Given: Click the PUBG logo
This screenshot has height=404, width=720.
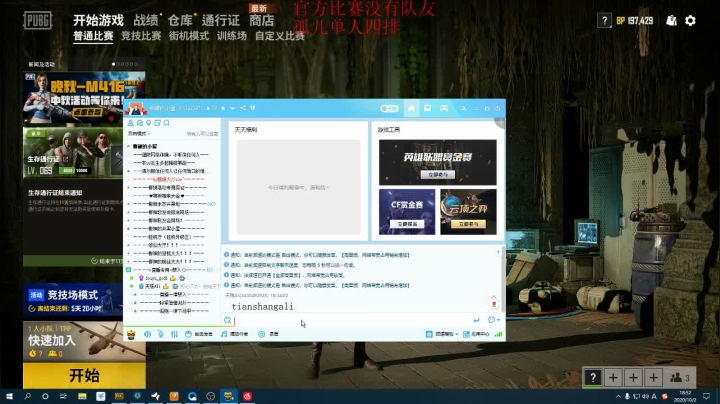Looking at the screenshot, I should coord(38,20).
